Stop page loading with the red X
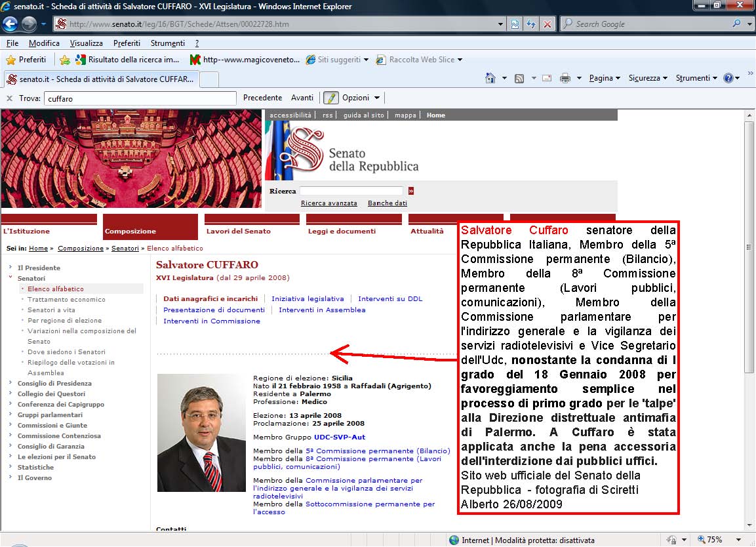This screenshot has width=756, height=547. point(547,24)
